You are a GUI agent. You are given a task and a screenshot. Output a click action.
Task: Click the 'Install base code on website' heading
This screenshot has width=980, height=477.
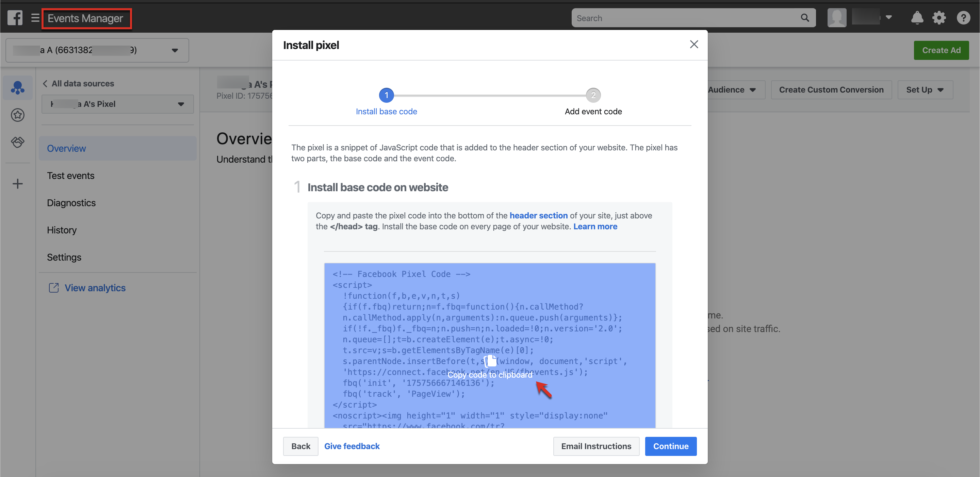[x=378, y=187]
